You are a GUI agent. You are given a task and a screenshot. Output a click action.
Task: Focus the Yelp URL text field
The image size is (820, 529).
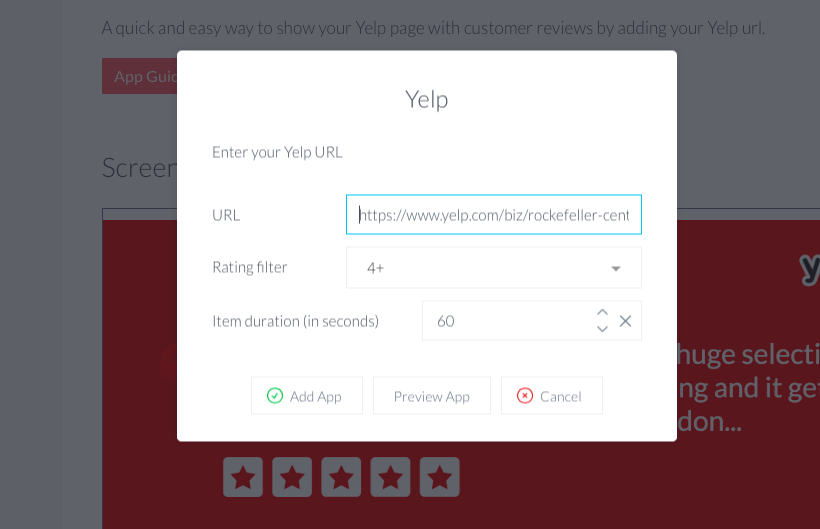click(494, 215)
